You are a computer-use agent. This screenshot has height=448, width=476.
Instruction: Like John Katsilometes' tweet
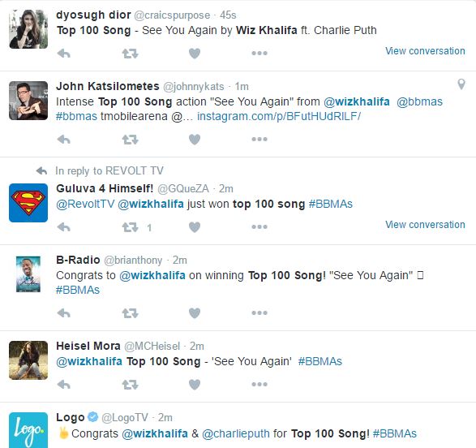[x=195, y=140]
